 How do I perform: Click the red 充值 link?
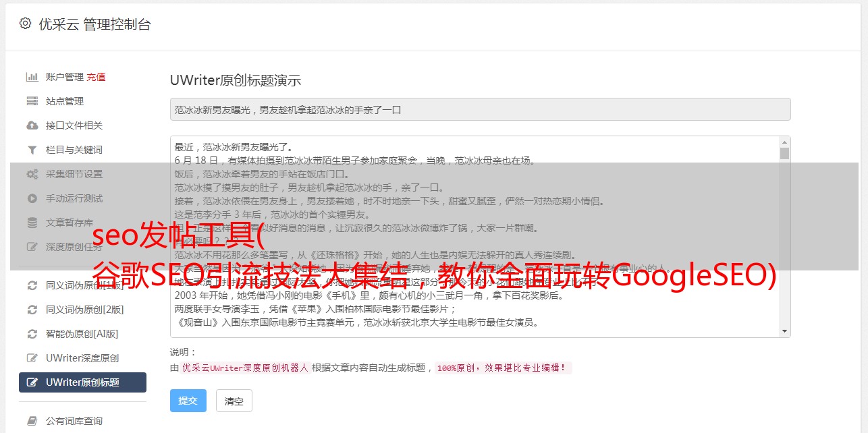96,77
